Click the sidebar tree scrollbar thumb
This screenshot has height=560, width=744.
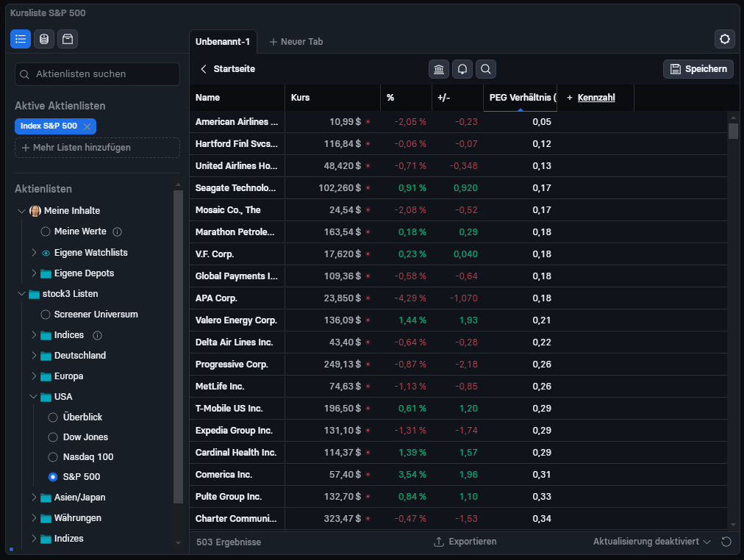click(x=178, y=347)
